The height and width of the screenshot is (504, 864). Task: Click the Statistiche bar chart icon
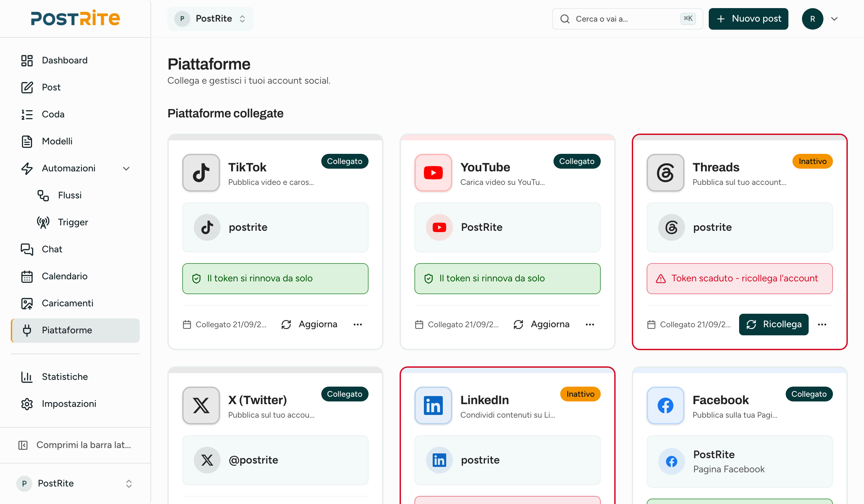click(x=27, y=377)
